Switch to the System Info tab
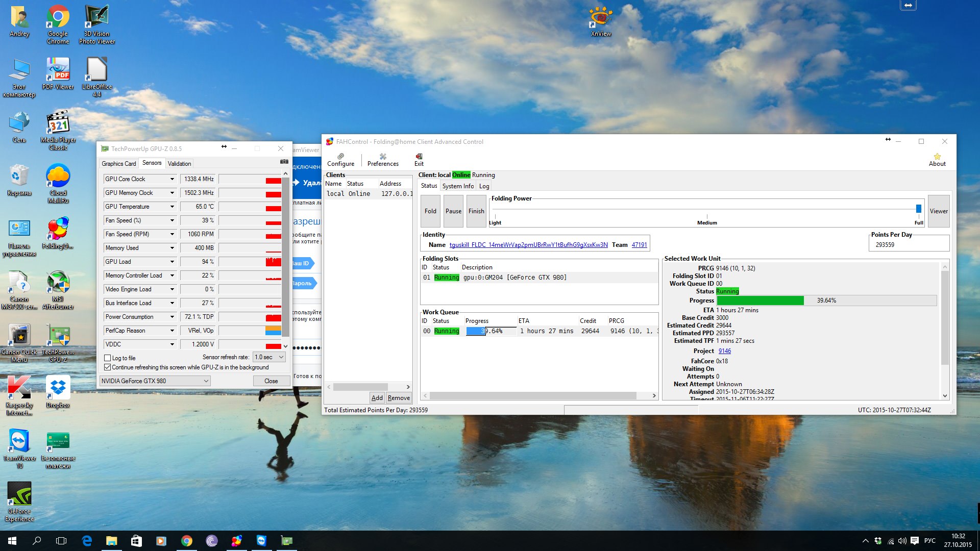980x551 pixels. click(x=458, y=186)
